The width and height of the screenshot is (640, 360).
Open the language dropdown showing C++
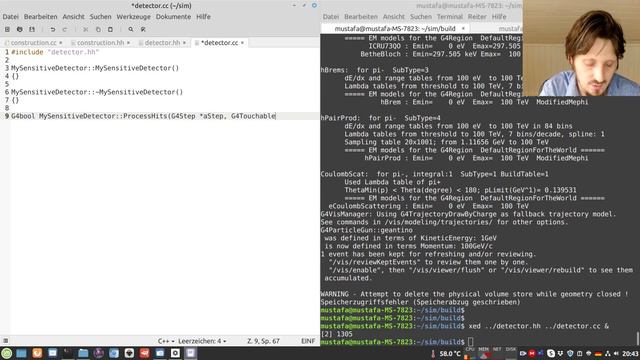click(x=166, y=341)
